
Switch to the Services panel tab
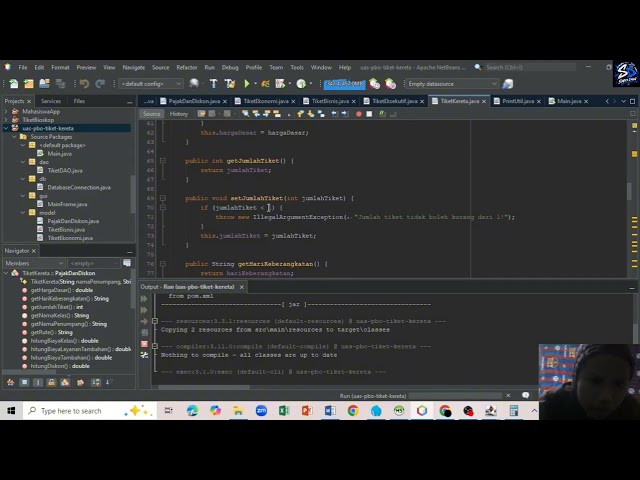click(51, 101)
